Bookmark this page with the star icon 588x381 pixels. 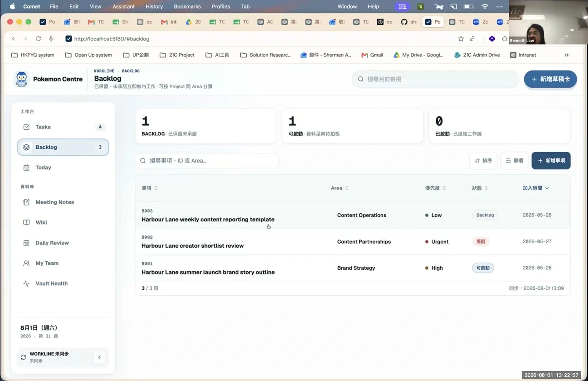461,39
